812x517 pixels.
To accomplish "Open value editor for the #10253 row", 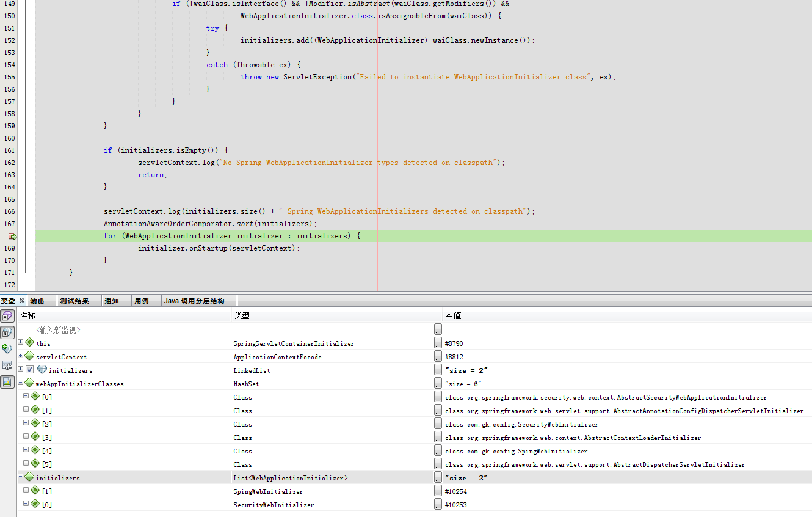I will [x=438, y=504].
